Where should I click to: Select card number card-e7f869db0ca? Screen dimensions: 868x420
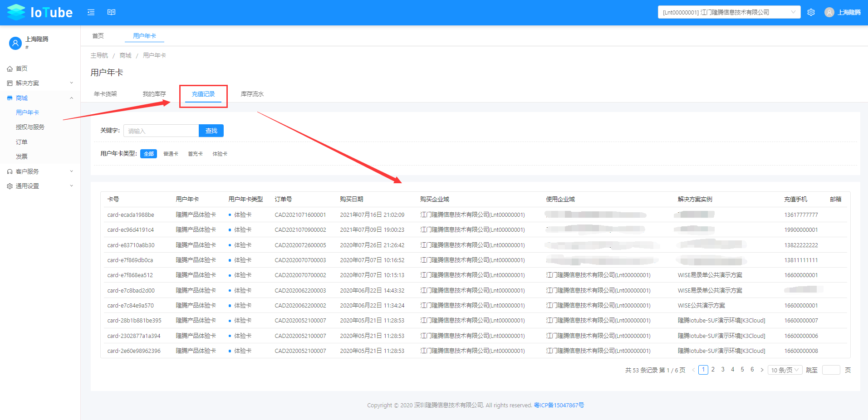(x=130, y=260)
